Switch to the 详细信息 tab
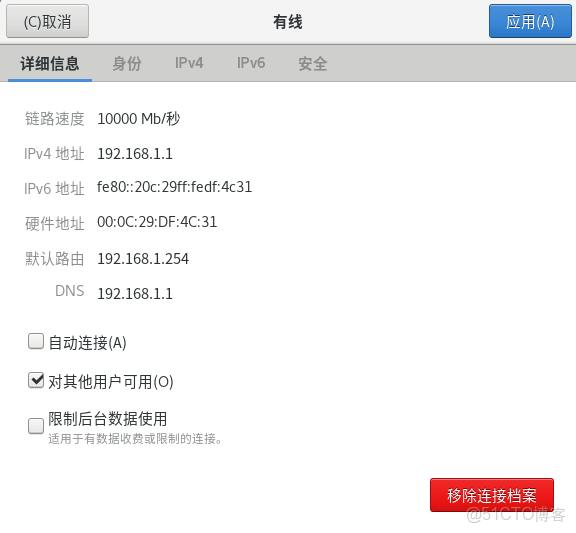Screen dimensions: 576x533 50,64
